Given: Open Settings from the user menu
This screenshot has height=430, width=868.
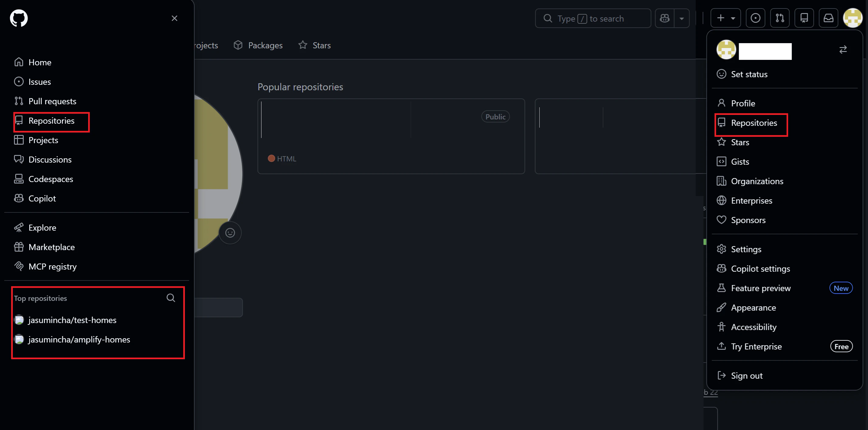Looking at the screenshot, I should pos(746,249).
